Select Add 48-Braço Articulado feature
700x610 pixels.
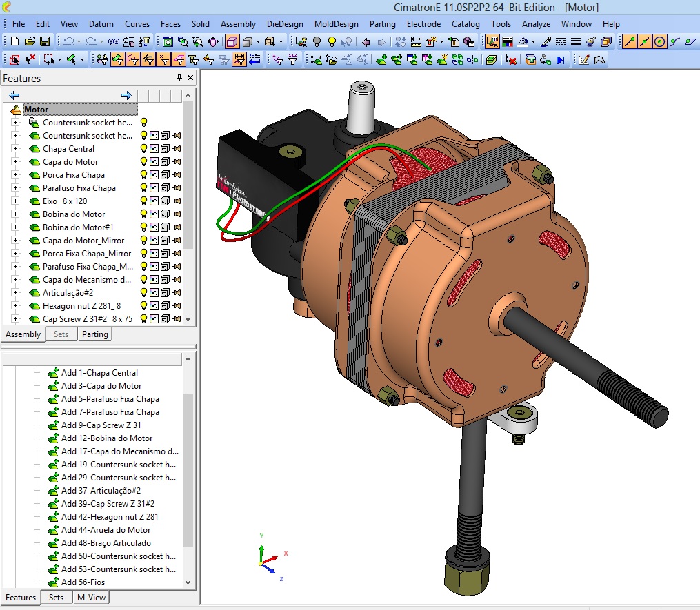pos(106,543)
